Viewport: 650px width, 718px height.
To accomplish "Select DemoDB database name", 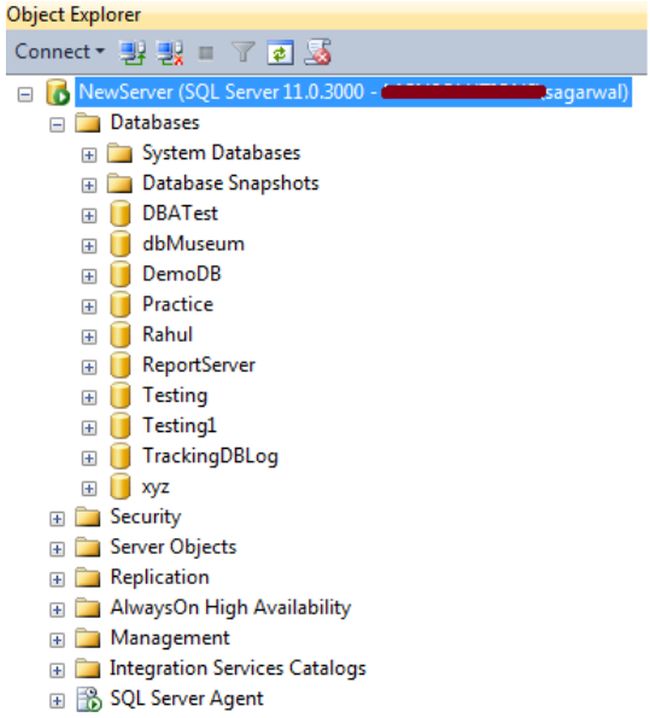I will (182, 274).
